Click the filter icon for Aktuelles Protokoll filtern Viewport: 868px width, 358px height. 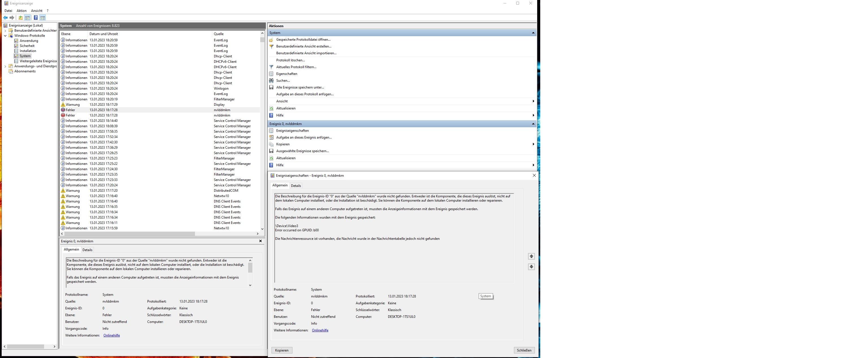pos(271,67)
